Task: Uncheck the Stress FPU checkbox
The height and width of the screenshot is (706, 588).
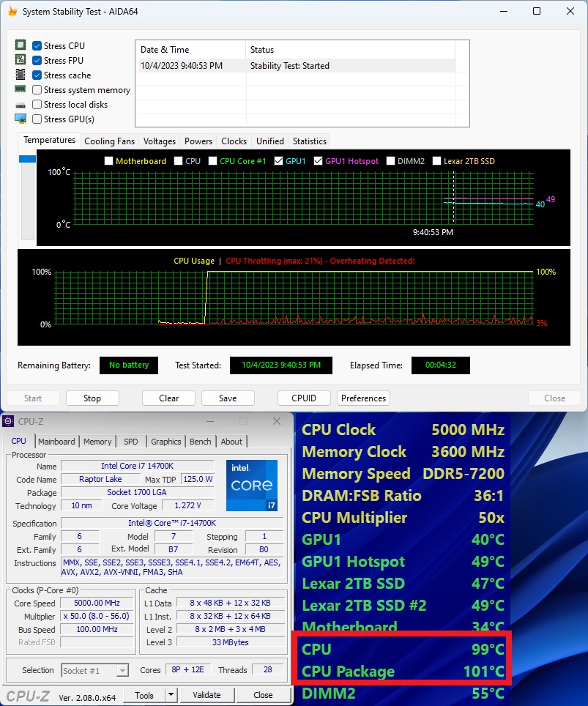Action: click(37, 60)
